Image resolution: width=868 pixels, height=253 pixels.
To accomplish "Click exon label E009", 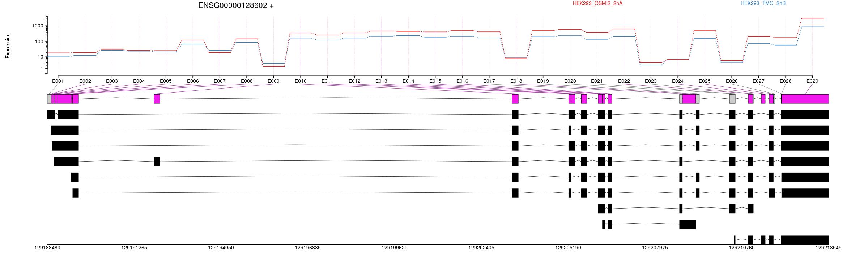I will coord(273,81).
